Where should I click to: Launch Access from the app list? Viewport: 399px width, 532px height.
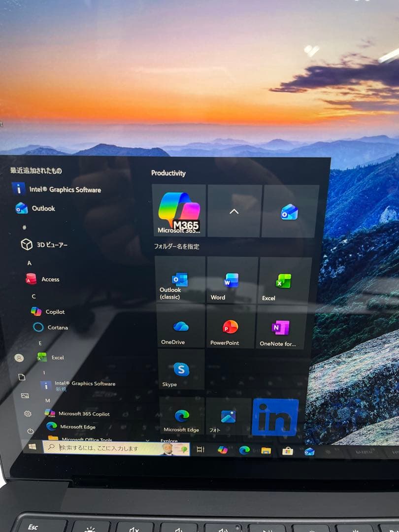click(43, 279)
